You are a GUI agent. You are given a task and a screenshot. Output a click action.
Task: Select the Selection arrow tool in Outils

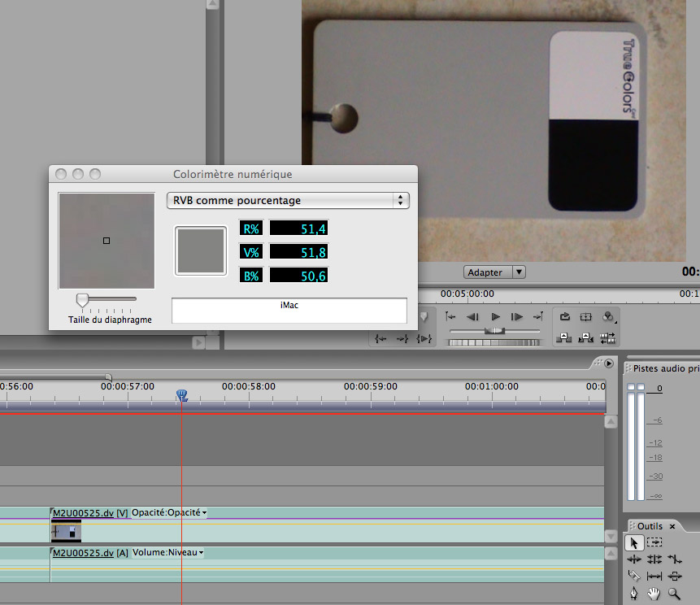pyautogui.click(x=633, y=542)
